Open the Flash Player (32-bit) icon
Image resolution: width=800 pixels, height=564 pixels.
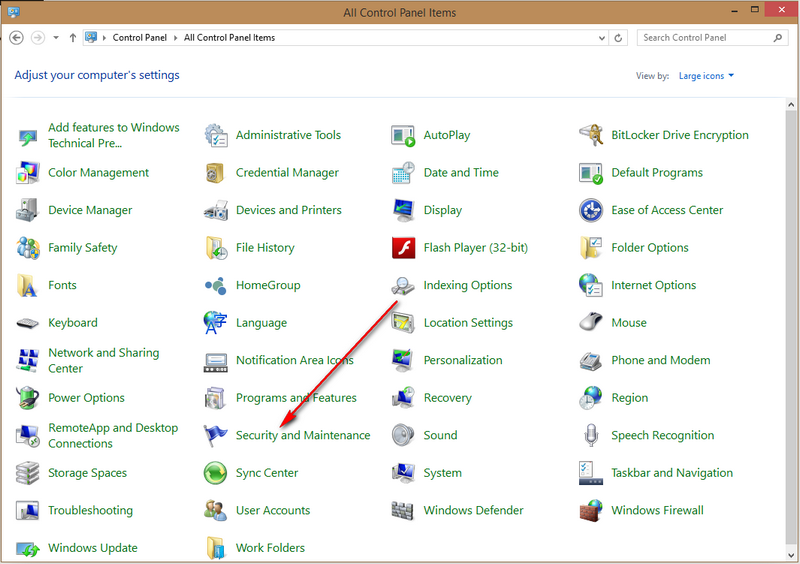404,248
